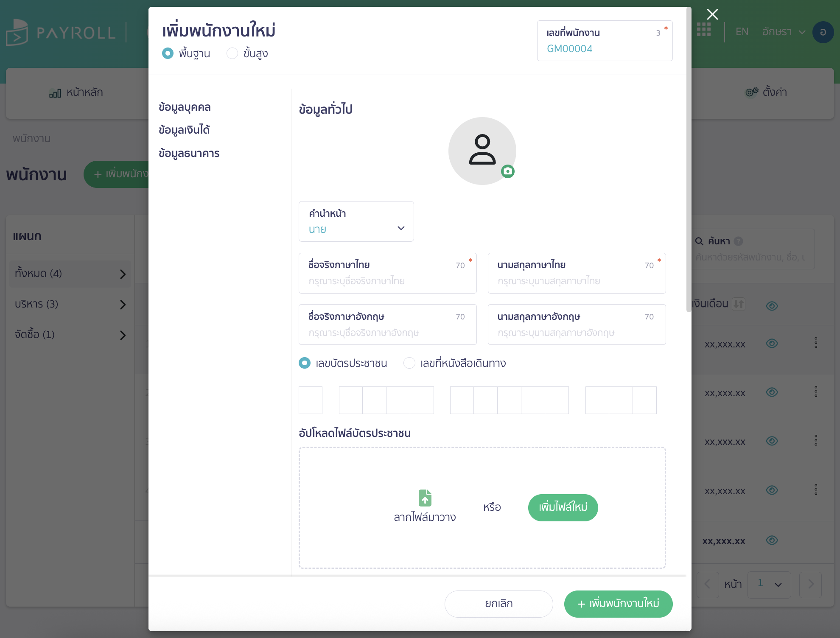Image resolution: width=840 pixels, height=638 pixels.
Task: Switch to เลขที่หนังสือเดินทาง identification option
Action: tap(409, 363)
